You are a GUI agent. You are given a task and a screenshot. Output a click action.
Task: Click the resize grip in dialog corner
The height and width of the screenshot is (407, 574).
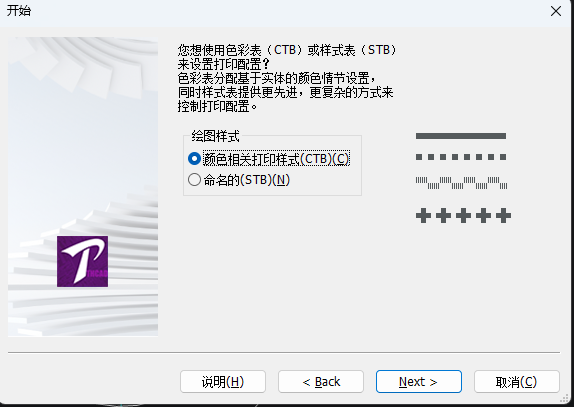[x=565, y=399]
